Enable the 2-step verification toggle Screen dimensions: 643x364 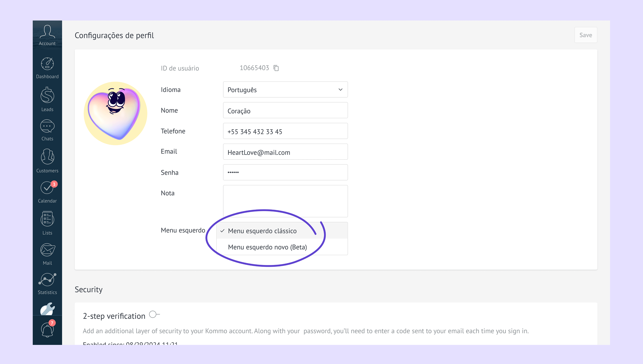154,314
